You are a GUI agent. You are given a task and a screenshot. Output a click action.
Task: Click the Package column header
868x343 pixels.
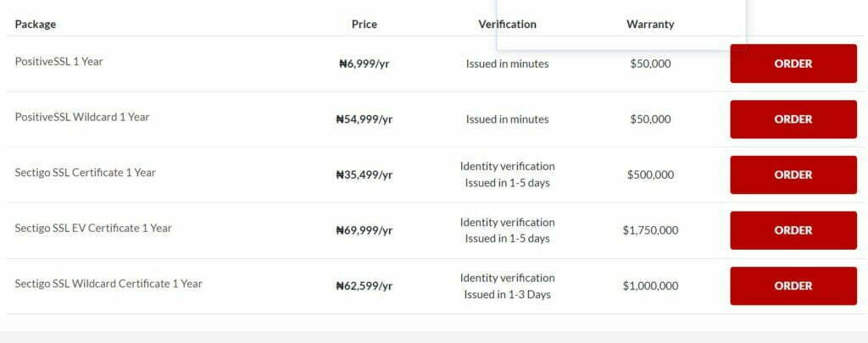pos(36,25)
